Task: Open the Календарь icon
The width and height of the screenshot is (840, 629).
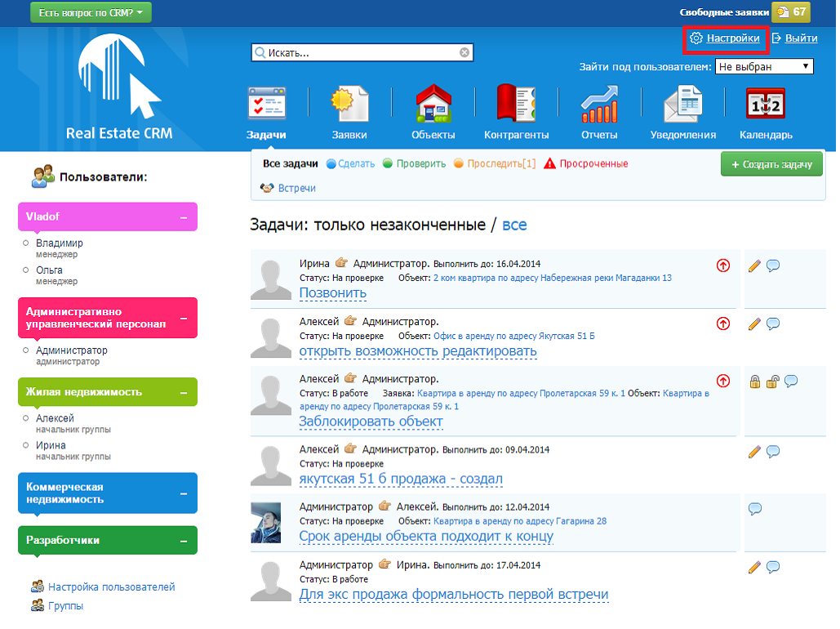Action: coord(766,104)
